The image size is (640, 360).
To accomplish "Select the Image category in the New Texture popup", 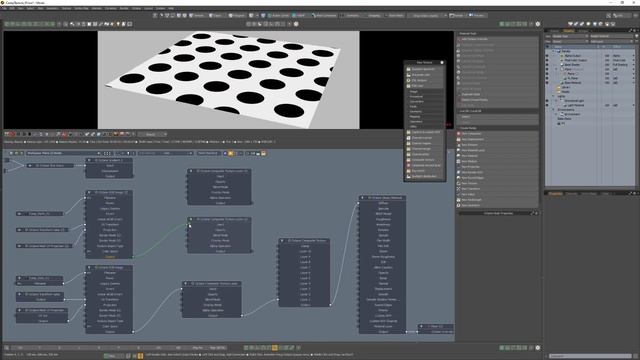I will click(x=424, y=91).
